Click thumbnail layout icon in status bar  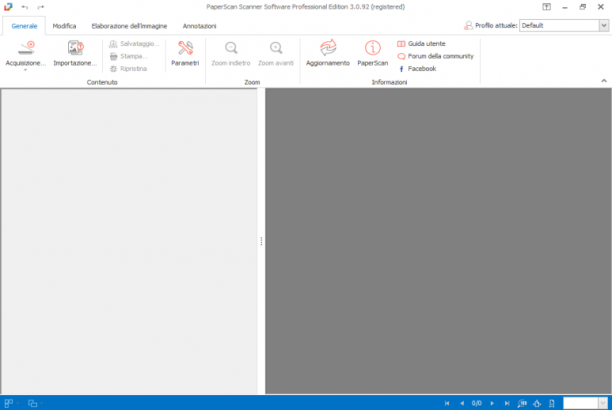point(8,403)
